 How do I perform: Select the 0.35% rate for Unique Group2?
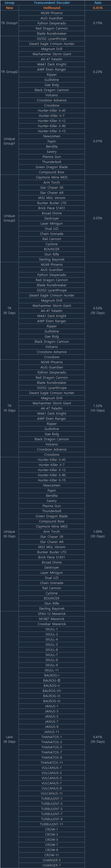tap(98, 218)
